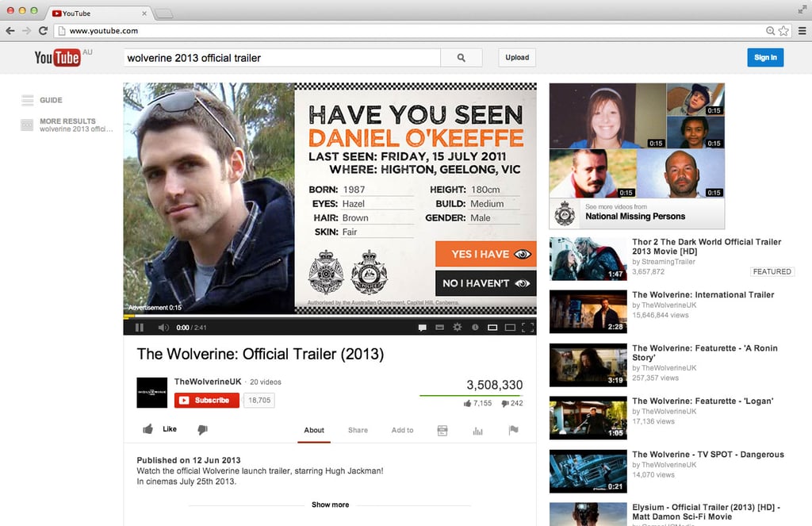Select the Share tab
This screenshot has width=812, height=526.
pos(358,430)
